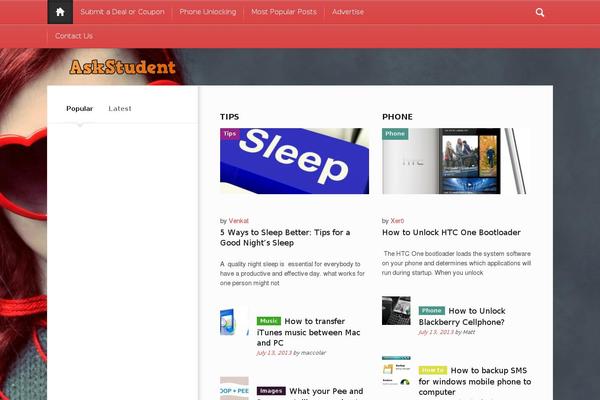Image resolution: width=600 pixels, height=400 pixels.
Task: Open the search magnifier icon
Action: point(540,13)
